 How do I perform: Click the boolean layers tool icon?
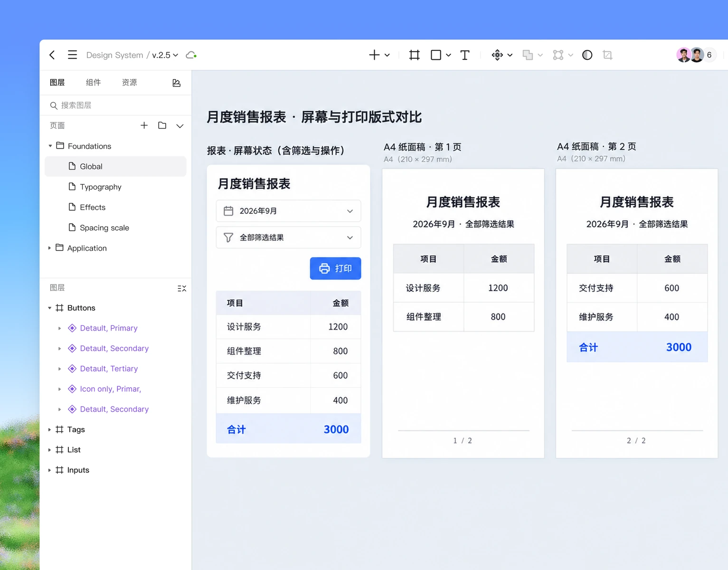coord(528,55)
